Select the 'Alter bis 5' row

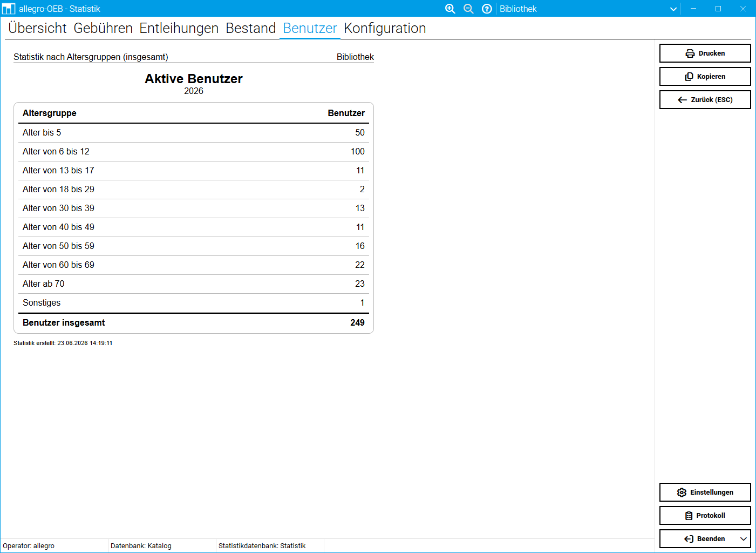194,133
